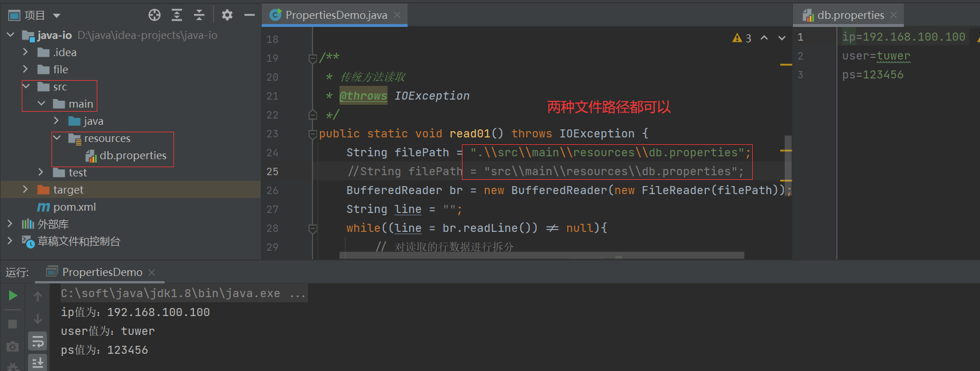Click the horizontal scrollbar in the code editor
This screenshot has width=980, height=371.
tap(542, 255)
